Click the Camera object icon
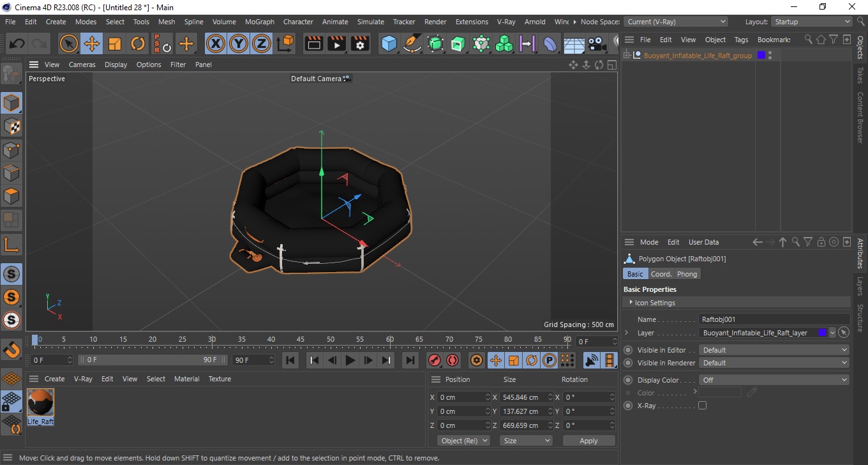This screenshot has height=465, width=868. point(596,43)
